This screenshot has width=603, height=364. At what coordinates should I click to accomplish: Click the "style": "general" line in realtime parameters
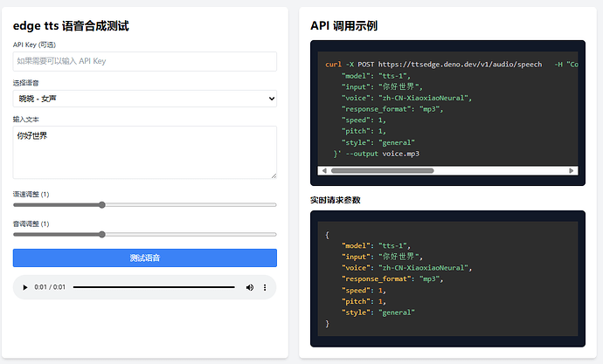(378, 312)
